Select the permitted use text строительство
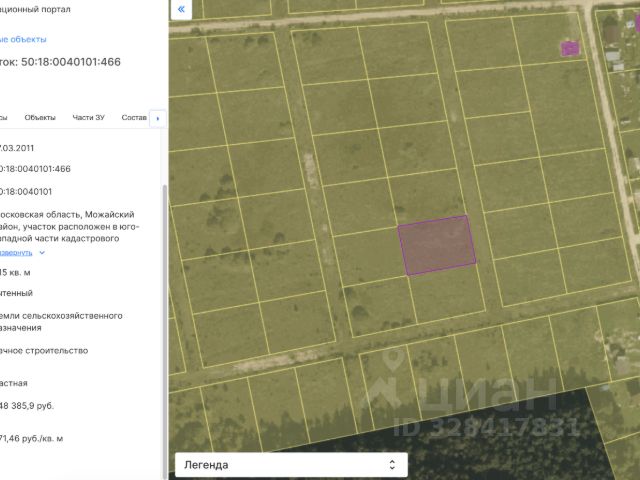 tap(56, 351)
